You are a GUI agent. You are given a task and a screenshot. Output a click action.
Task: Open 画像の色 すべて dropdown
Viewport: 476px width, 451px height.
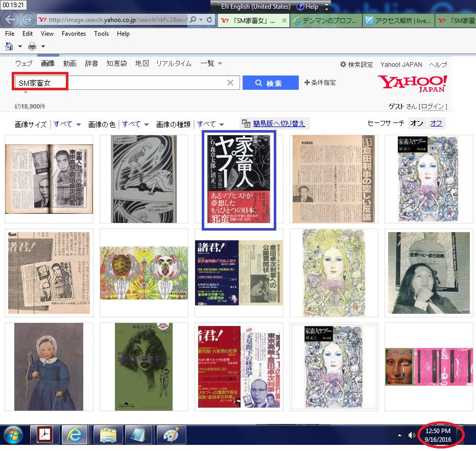click(135, 124)
